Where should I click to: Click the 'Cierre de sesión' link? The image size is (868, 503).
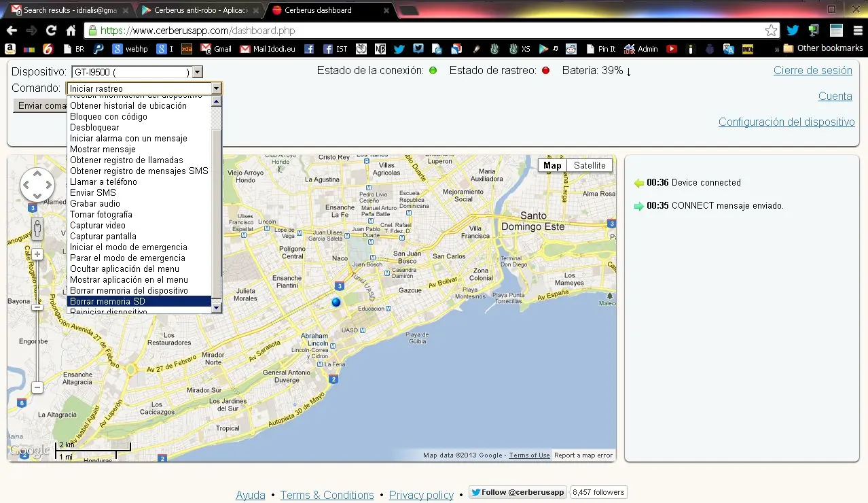812,71
